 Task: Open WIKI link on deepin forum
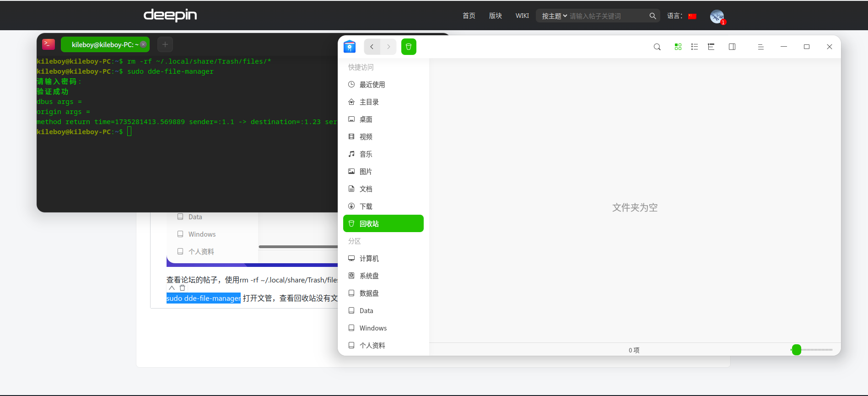pos(522,16)
